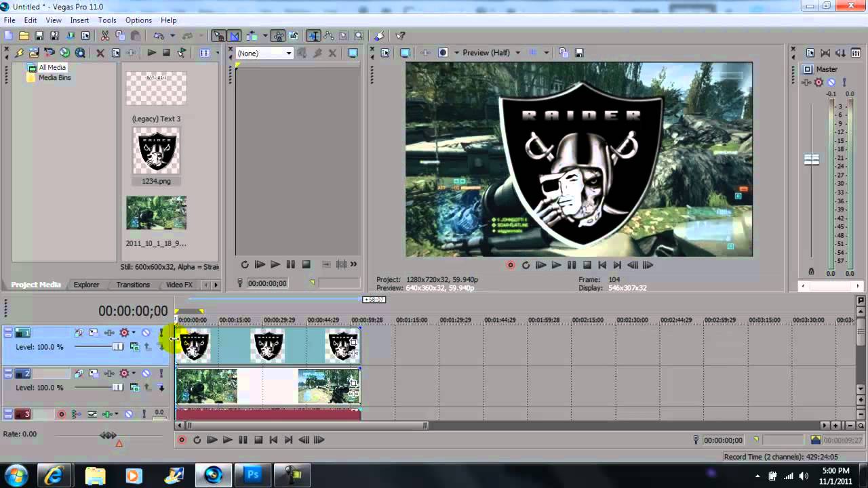Select the Normal Edit tool
Image resolution: width=868 pixels, height=488 pixels.
tap(313, 36)
